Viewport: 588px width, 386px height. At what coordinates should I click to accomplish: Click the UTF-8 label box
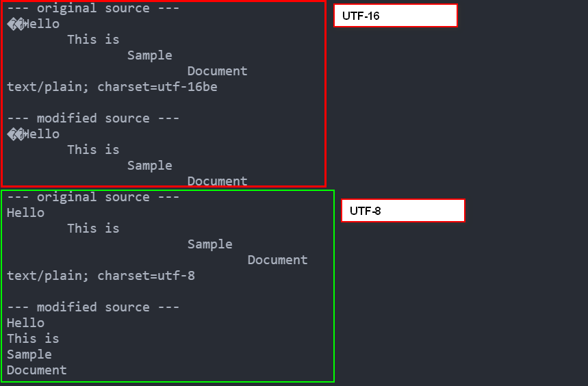click(403, 211)
